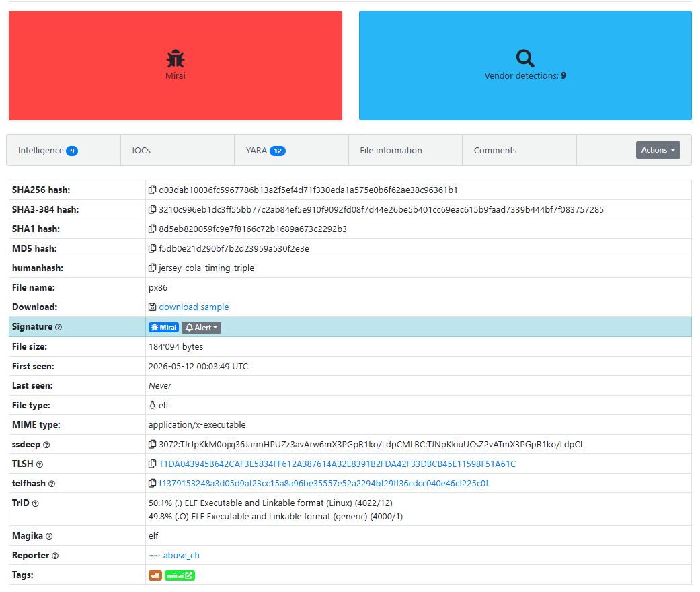Screen dimensions: 700x592
Task: Click the red Mirai panel
Action: [x=176, y=66]
